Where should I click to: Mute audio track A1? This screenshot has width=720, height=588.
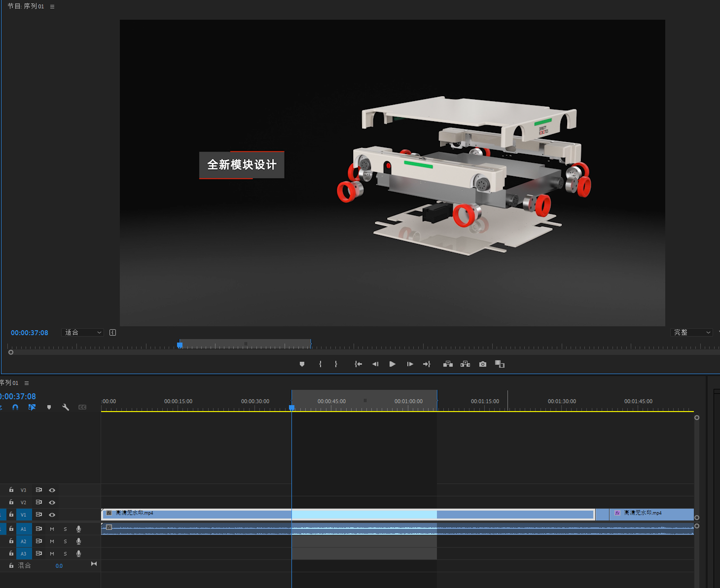pos(52,529)
